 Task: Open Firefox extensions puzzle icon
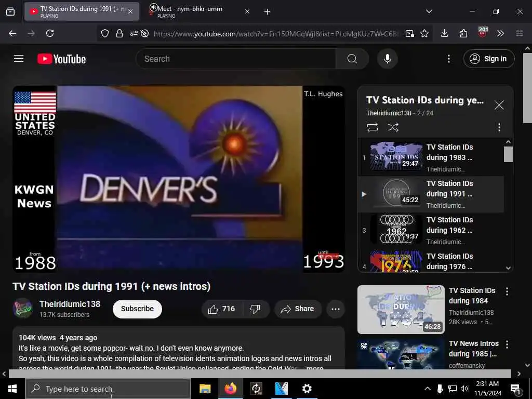click(x=463, y=33)
